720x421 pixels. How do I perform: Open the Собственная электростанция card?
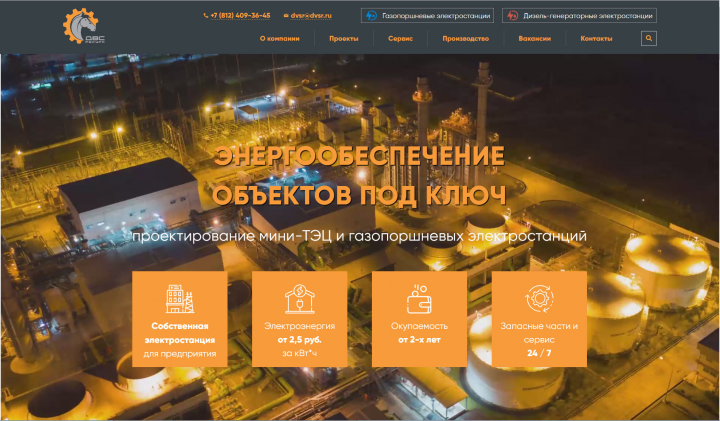pyautogui.click(x=180, y=319)
